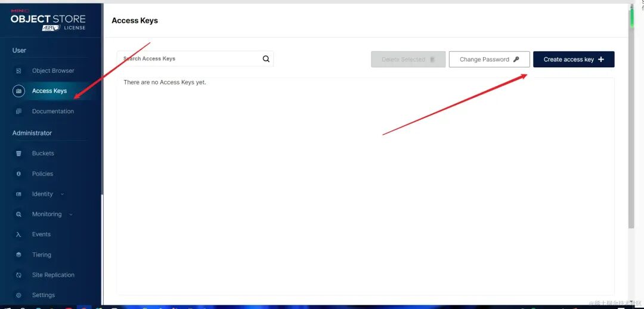
Task: Click the Delete Selected button
Action: (408, 59)
